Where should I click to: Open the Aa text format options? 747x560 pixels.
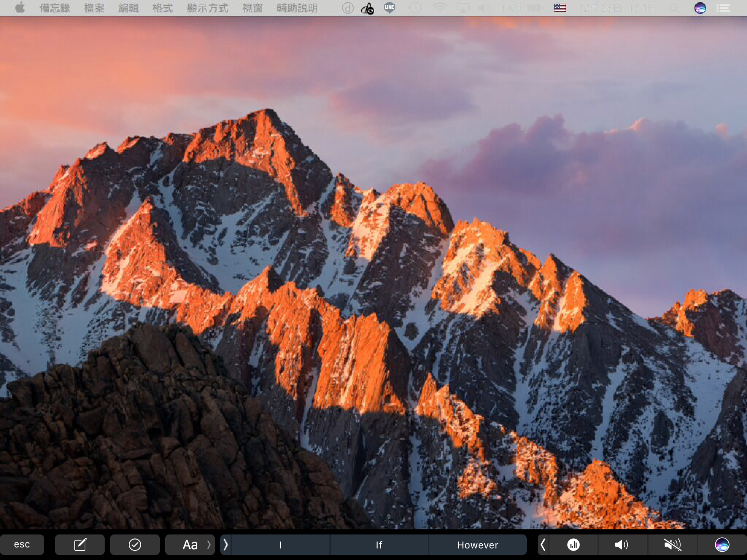(x=190, y=544)
